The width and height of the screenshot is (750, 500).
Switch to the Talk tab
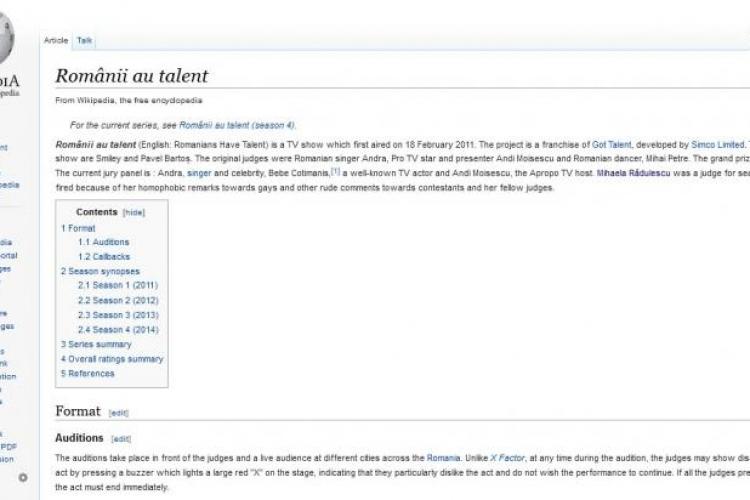click(85, 40)
